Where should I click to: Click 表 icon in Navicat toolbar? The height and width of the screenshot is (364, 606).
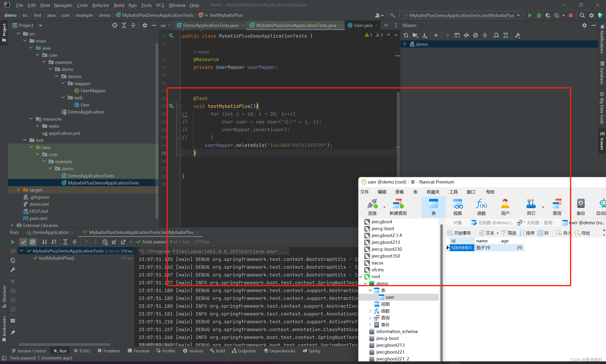434,207
